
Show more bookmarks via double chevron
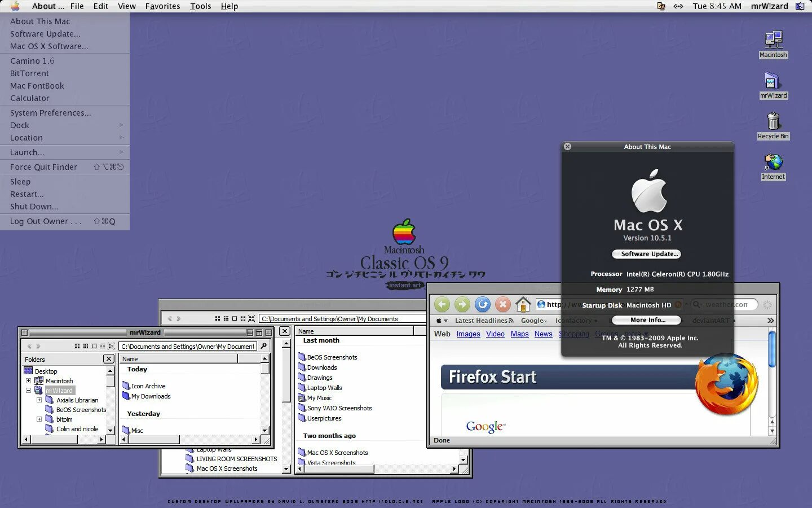(x=770, y=321)
